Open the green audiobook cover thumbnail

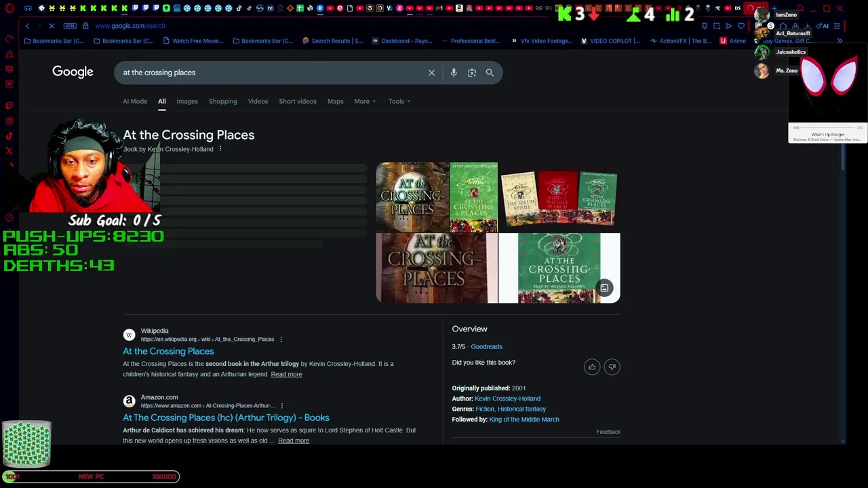click(x=559, y=268)
